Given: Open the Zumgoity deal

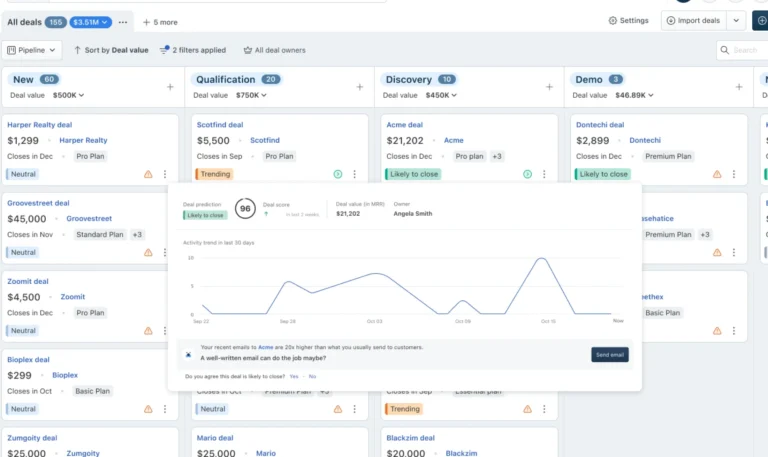Looking at the screenshot, I should 32,438.
